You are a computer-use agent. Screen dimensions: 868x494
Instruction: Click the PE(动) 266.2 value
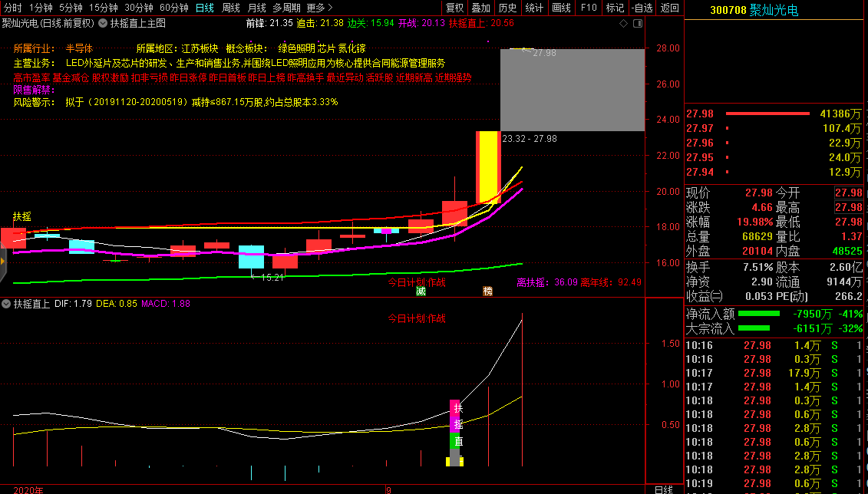coord(849,296)
